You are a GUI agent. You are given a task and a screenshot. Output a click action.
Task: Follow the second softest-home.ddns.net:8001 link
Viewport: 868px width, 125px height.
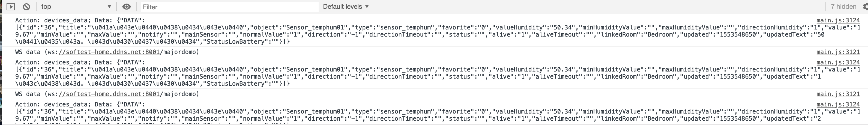(109, 94)
